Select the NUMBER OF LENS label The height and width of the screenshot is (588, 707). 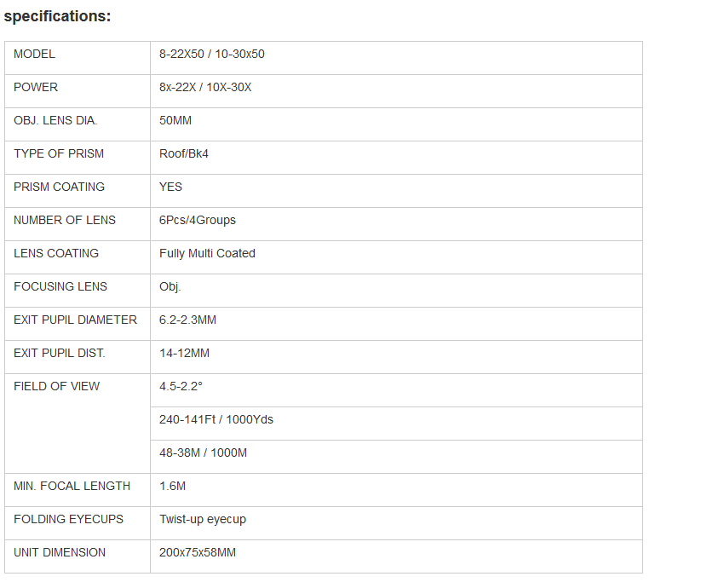(65, 221)
